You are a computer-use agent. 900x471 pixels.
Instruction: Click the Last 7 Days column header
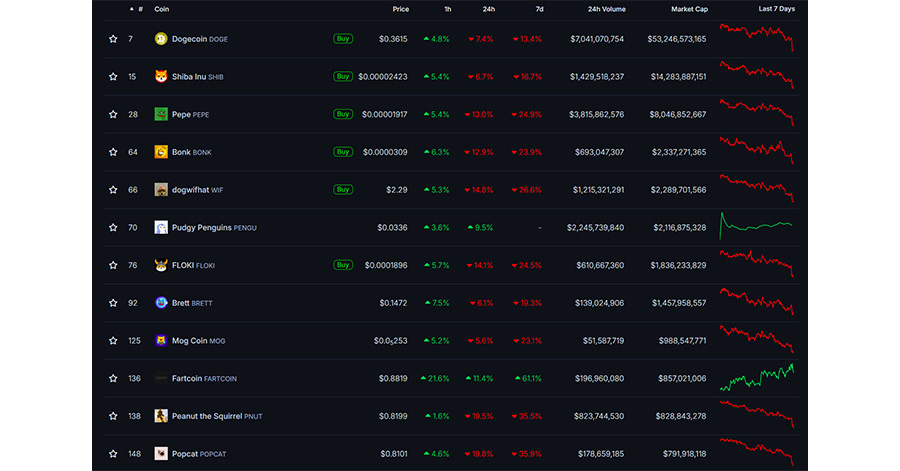(777, 9)
